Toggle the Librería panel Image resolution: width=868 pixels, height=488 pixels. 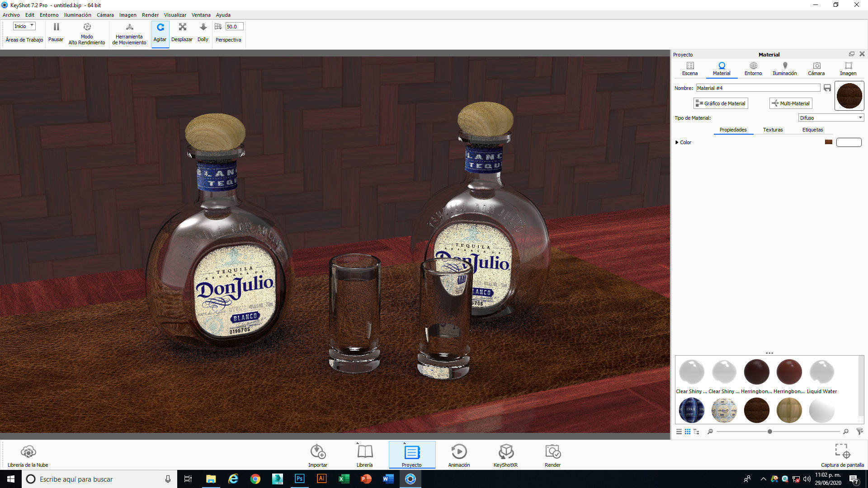point(364,451)
